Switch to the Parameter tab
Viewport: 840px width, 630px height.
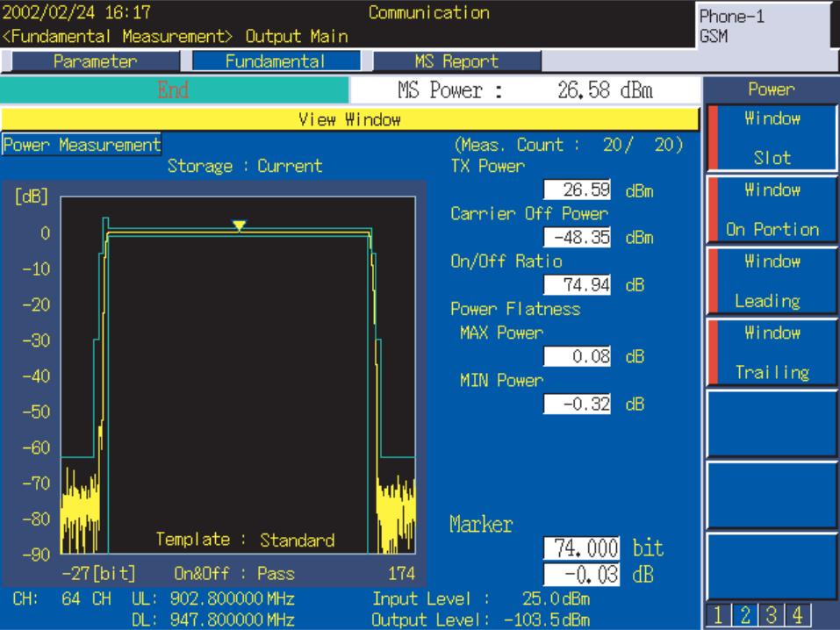(x=96, y=61)
